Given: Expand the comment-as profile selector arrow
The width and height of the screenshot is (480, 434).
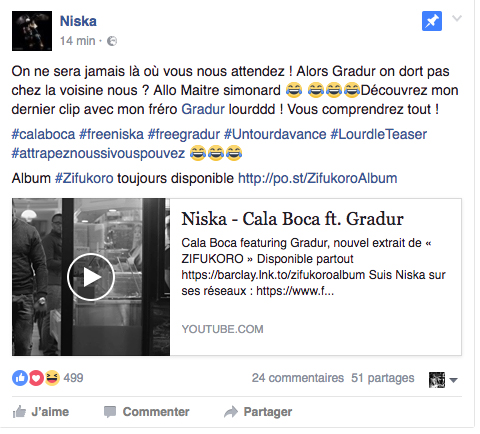Looking at the screenshot, I should click(x=453, y=380).
